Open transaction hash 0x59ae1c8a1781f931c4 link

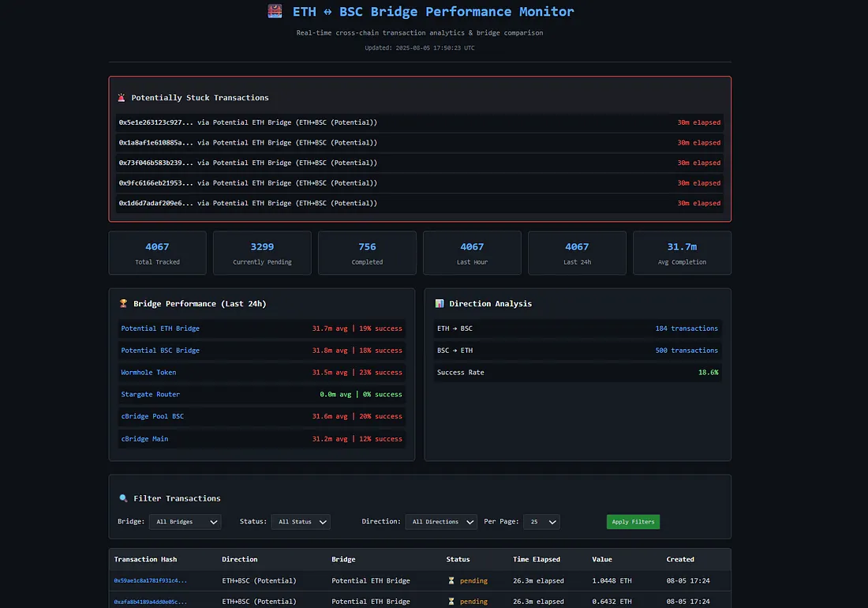150,581
